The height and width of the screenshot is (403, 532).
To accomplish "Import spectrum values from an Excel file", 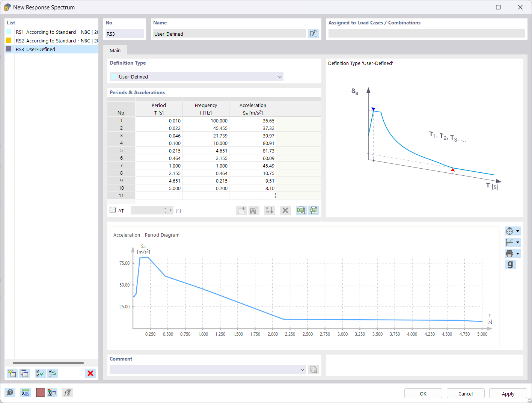I will coord(301,210).
